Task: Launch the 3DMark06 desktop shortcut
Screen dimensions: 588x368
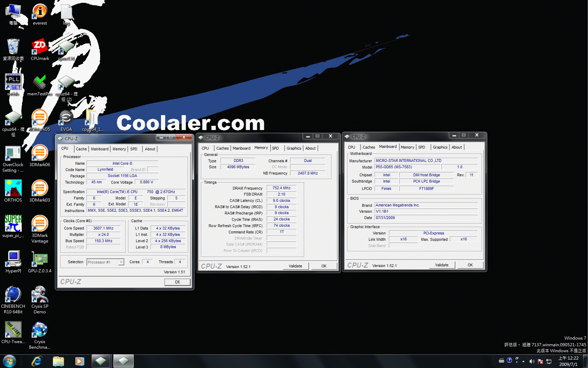Action: (40, 156)
